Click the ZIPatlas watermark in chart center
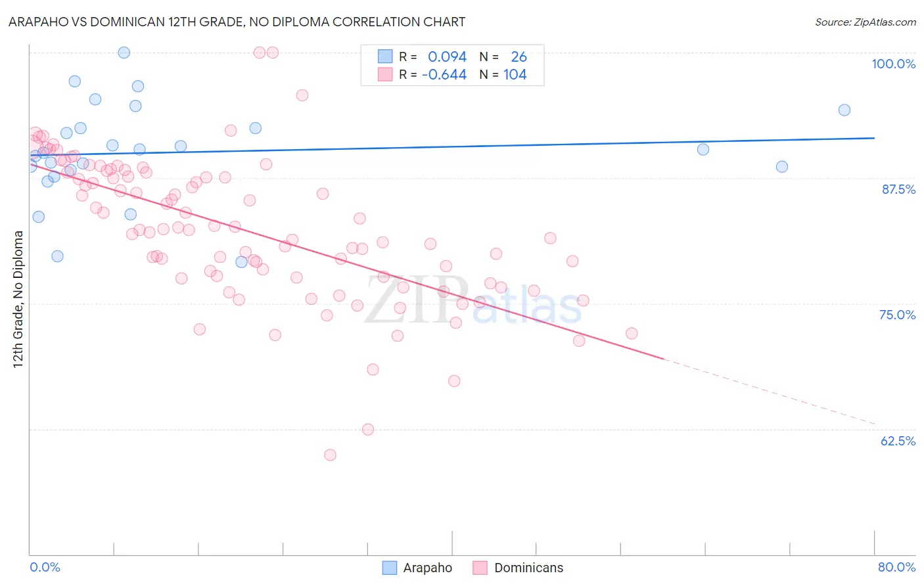924x586 pixels. (x=473, y=301)
